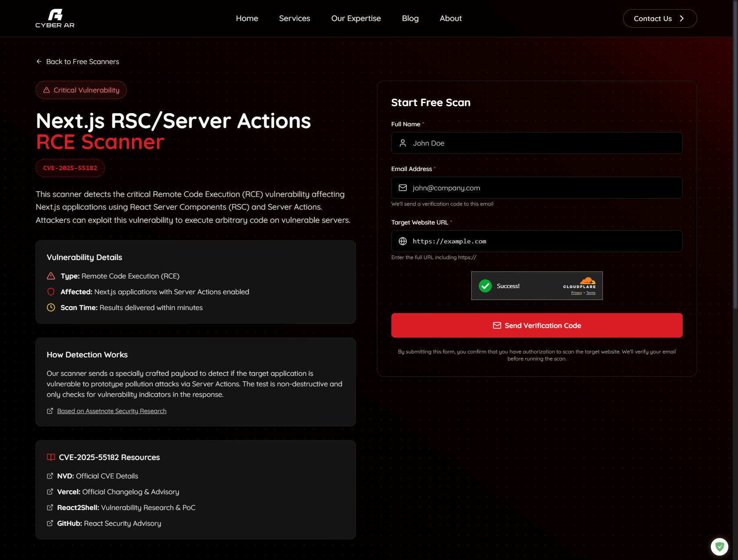Screen dimensions: 738x560
Task: Open the Contact Us chevron
Action: click(682, 18)
